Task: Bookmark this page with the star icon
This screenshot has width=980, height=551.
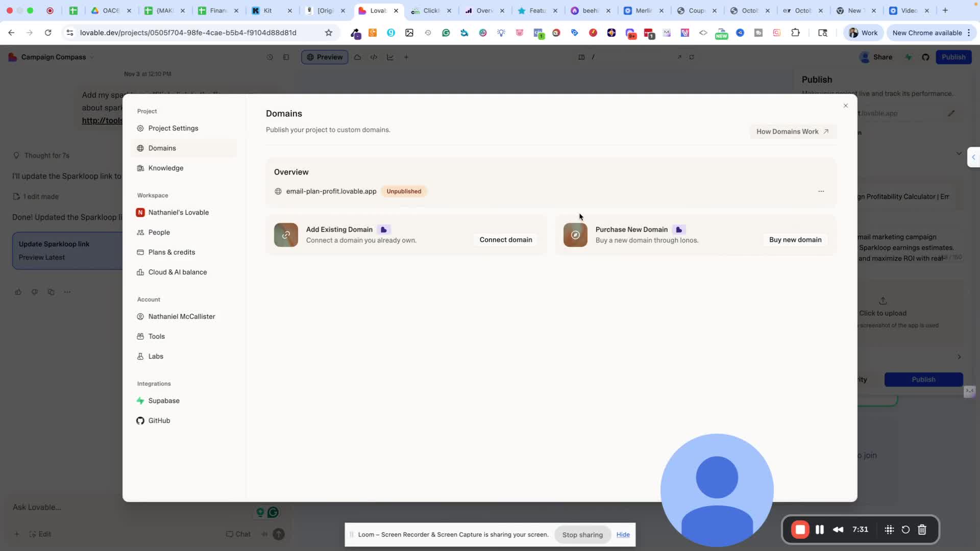Action: [x=329, y=33]
